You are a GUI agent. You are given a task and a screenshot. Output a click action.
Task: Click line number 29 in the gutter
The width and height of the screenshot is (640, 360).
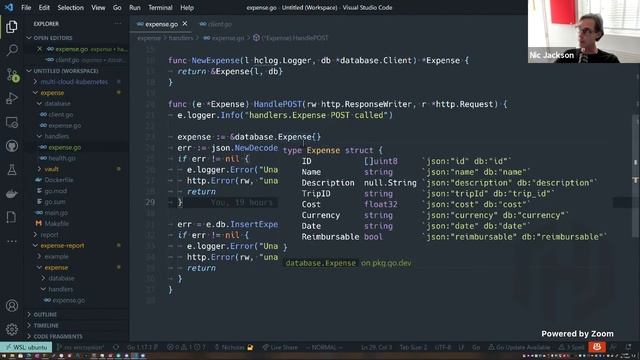pyautogui.click(x=150, y=202)
